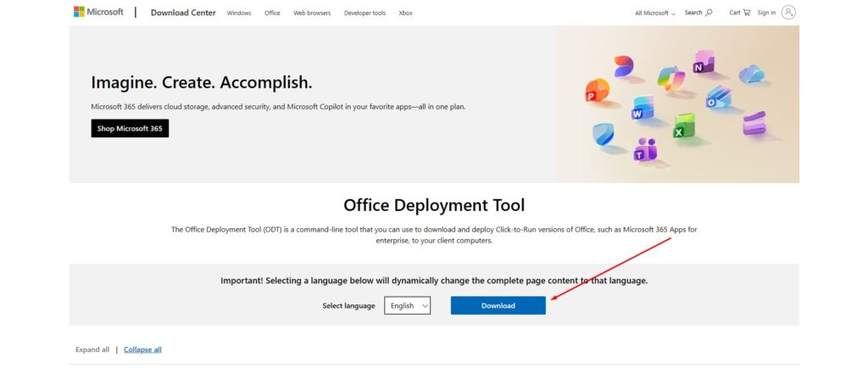The image size is (868, 368).
Task: Click the Defender shield icon in banner
Action: point(603,135)
